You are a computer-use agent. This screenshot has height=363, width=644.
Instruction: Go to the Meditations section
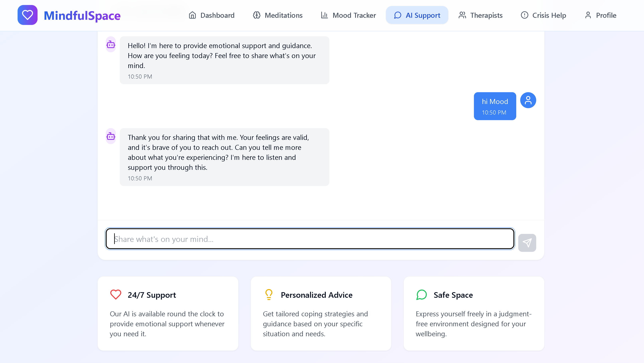pos(277,15)
